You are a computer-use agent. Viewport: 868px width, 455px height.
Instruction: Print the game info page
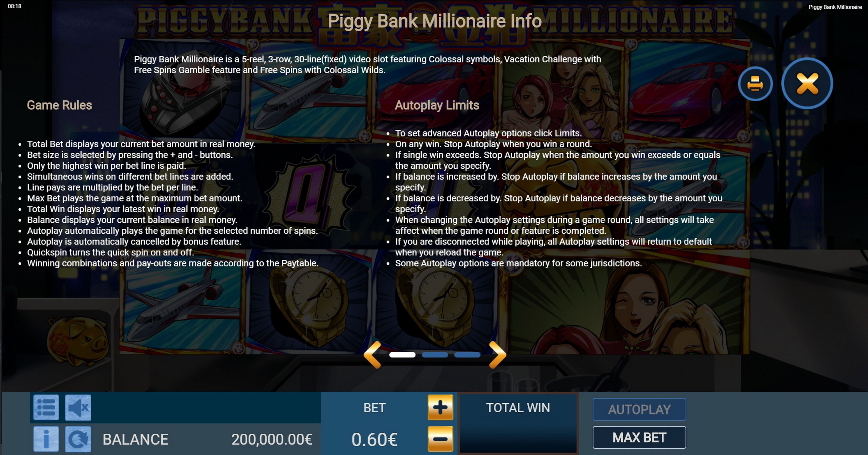tap(755, 84)
